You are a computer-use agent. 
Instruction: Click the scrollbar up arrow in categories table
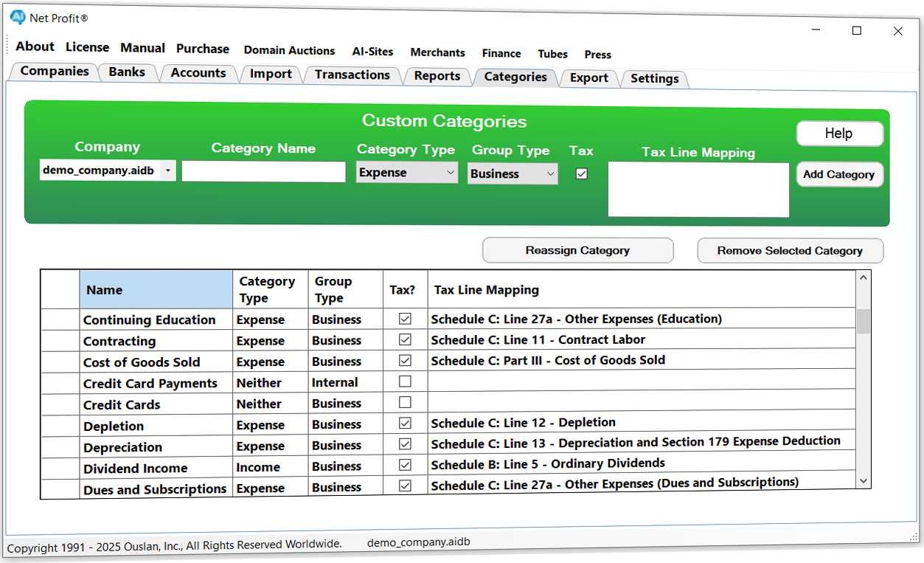click(x=864, y=278)
